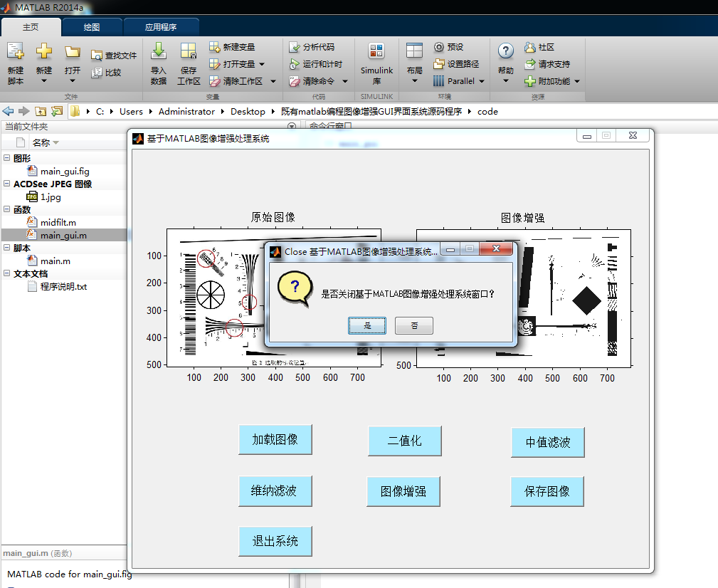This screenshot has width=718, height=588.
Task: Click the 图像增强 button
Action: click(403, 491)
